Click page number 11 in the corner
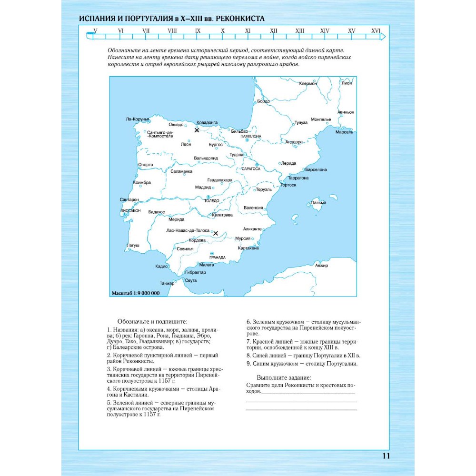The image size is (476, 476). coord(386,456)
